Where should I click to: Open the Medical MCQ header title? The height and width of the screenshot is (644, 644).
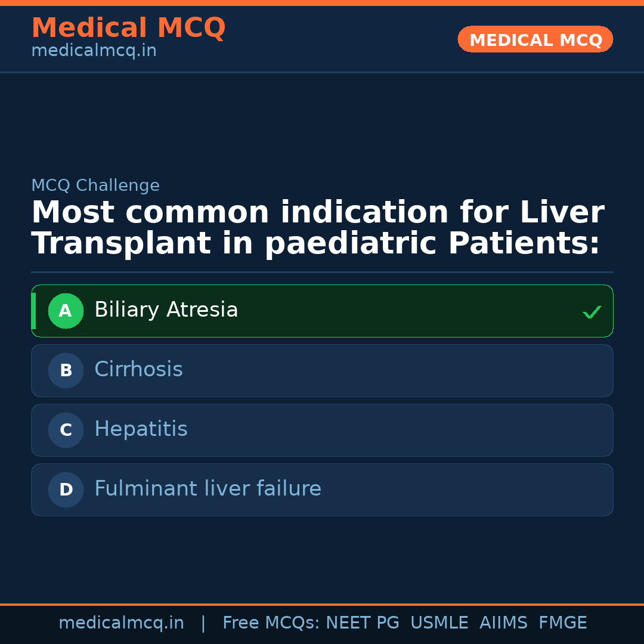click(128, 28)
